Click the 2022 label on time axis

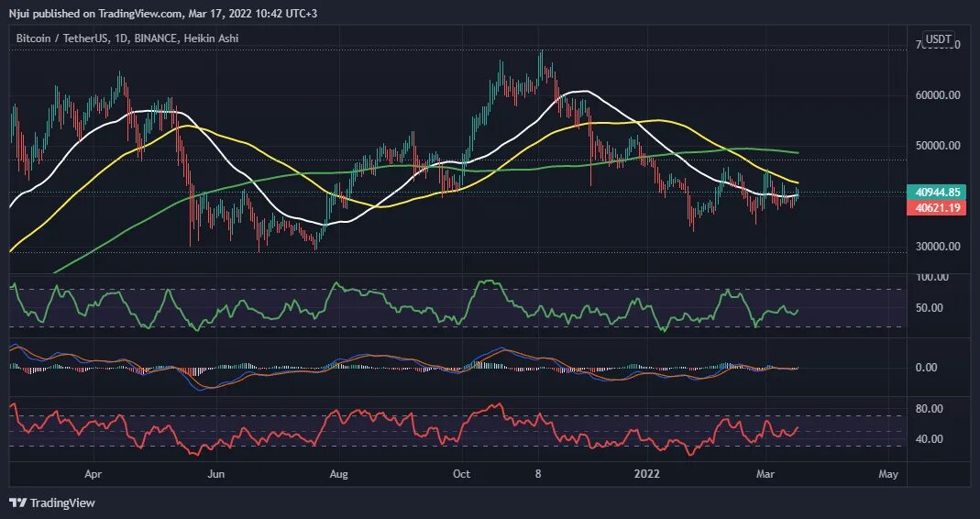pyautogui.click(x=645, y=475)
